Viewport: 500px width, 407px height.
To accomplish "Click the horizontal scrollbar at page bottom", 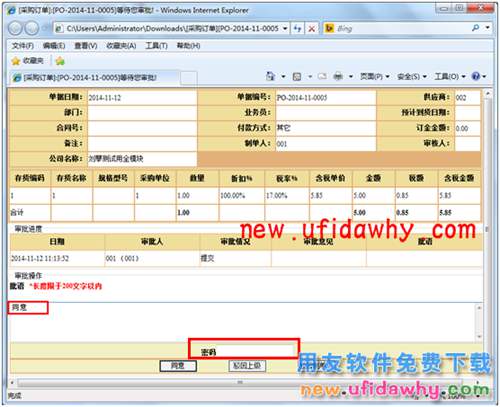I will pyautogui.click(x=240, y=382).
